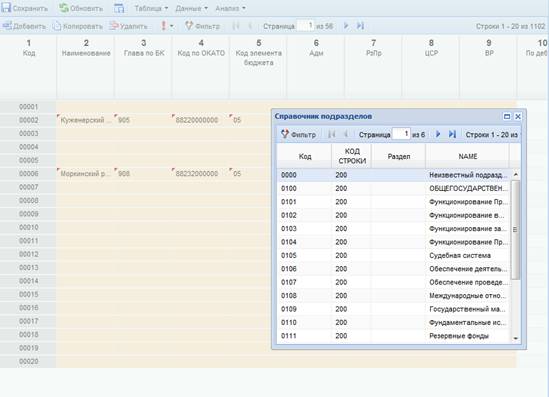Viewport: 549px width, 397px height.
Task: Jump to last page in main grid
Action: pyautogui.click(x=360, y=26)
